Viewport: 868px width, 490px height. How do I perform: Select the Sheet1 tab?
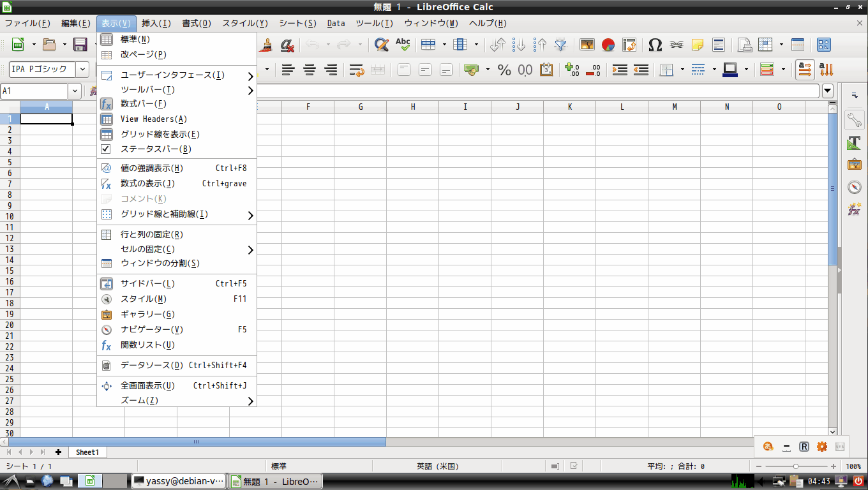point(87,452)
